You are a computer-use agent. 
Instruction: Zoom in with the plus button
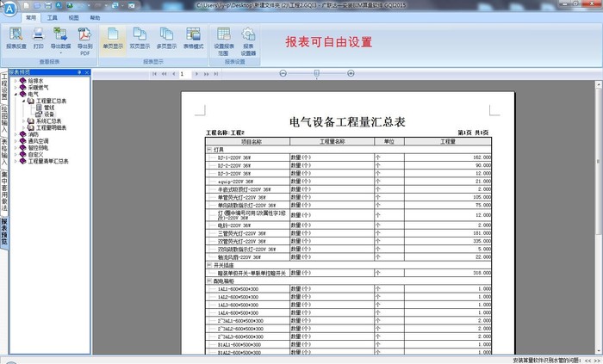click(x=351, y=73)
